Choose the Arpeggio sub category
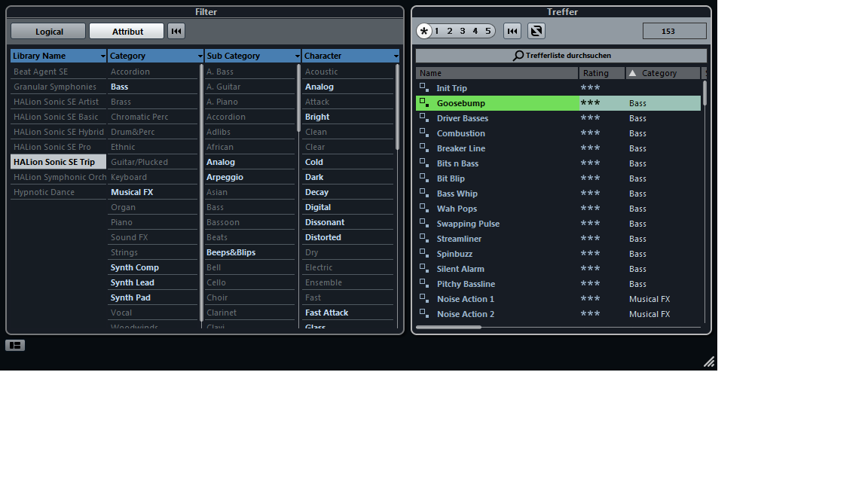The height and width of the screenshot is (488, 868). [249, 177]
